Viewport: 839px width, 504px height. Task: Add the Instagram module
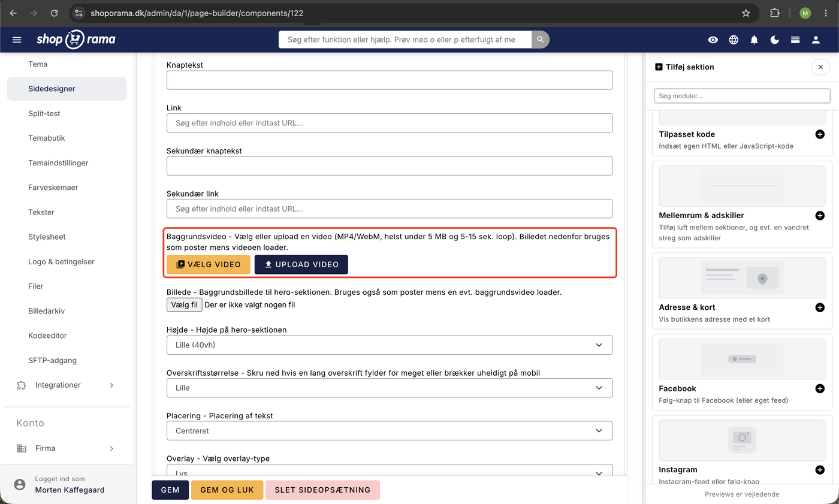(x=820, y=470)
